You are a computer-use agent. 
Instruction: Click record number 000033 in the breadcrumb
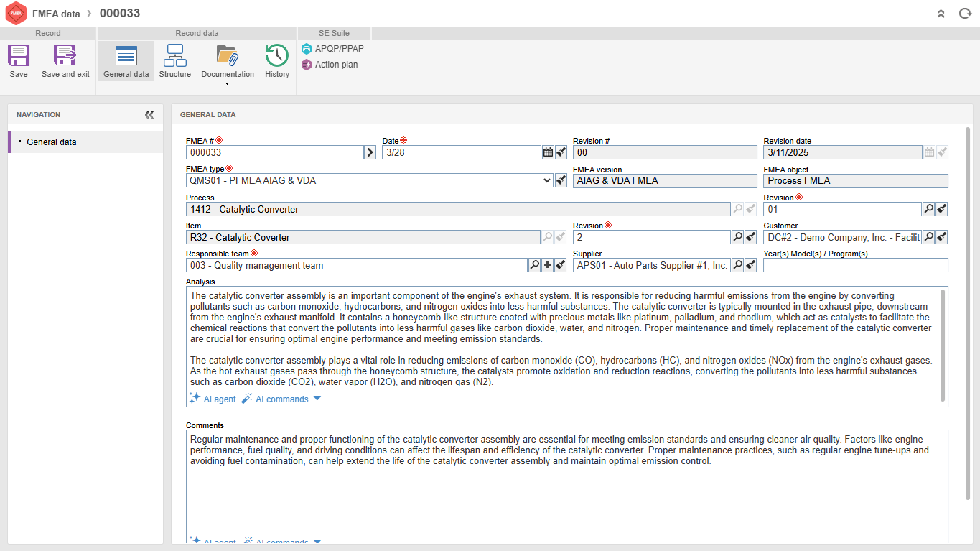(x=120, y=14)
